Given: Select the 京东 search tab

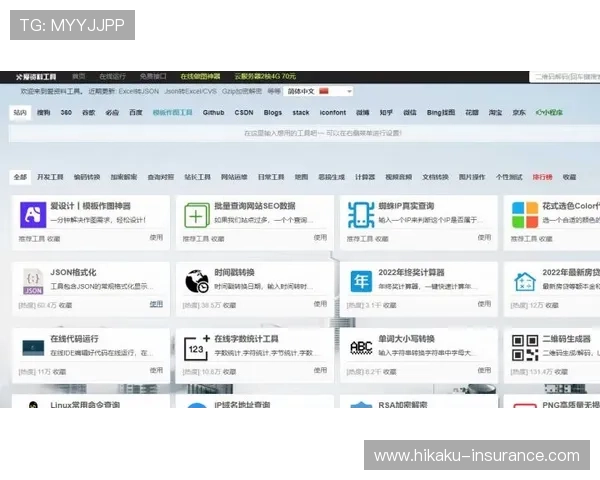Looking at the screenshot, I should pyautogui.click(x=519, y=113).
